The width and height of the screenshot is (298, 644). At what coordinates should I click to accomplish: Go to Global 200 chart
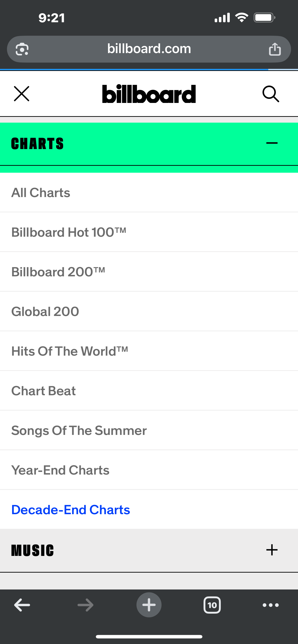coord(45,312)
